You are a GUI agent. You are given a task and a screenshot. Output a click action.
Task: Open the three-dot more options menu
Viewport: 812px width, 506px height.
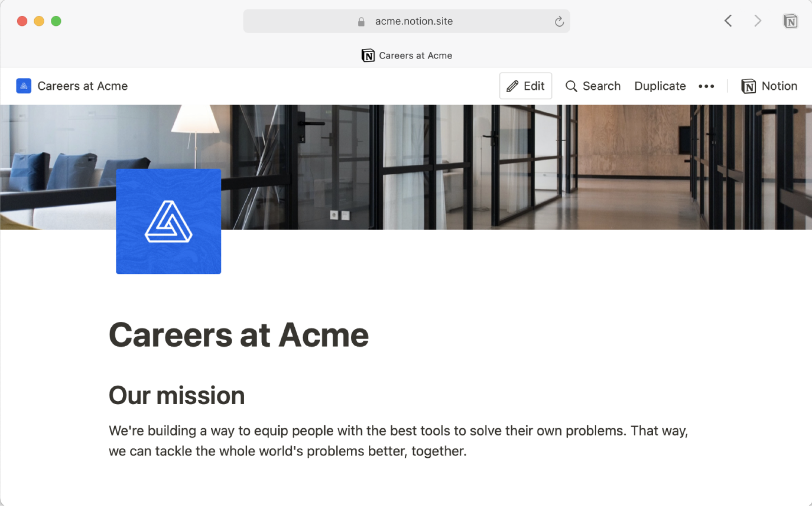pos(706,86)
